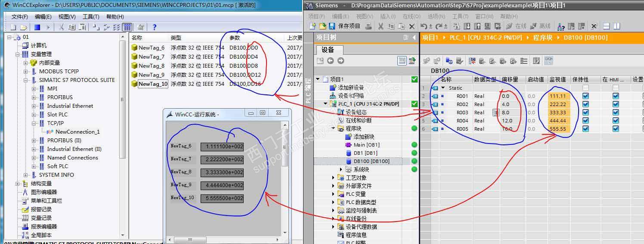The image size is (644, 244).
Task: Click NewTag_8 value field in WinCC runtime
Action: tap(222, 172)
